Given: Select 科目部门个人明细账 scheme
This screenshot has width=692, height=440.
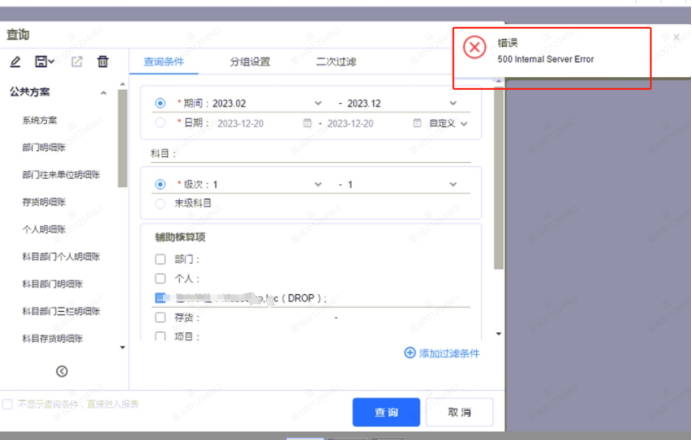Looking at the screenshot, I should [x=61, y=256].
